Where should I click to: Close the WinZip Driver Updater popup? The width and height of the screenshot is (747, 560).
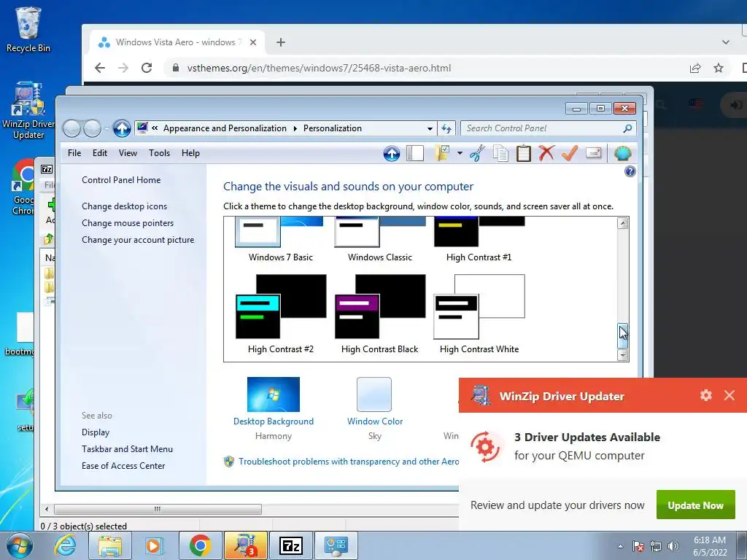(x=729, y=395)
